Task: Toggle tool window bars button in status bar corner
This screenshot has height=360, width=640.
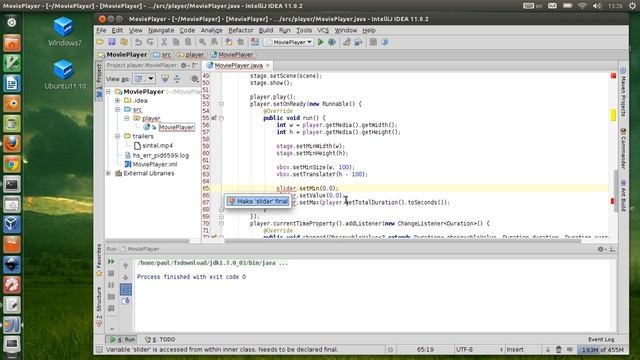Action: pyautogui.click(x=99, y=350)
